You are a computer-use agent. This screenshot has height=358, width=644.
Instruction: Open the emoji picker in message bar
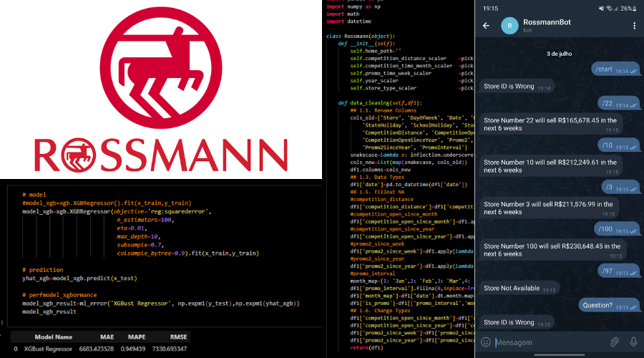(x=486, y=342)
